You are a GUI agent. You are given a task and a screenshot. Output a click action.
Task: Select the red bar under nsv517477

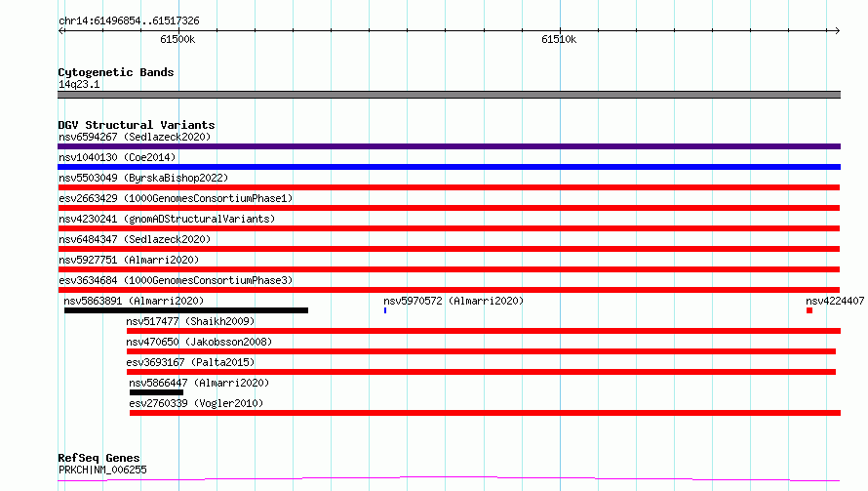[484, 331]
